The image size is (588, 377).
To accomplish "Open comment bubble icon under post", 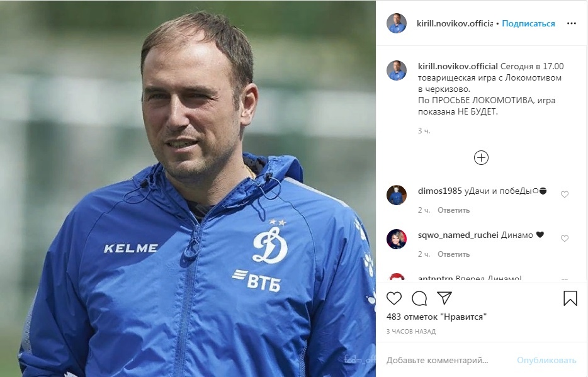I will 419,298.
